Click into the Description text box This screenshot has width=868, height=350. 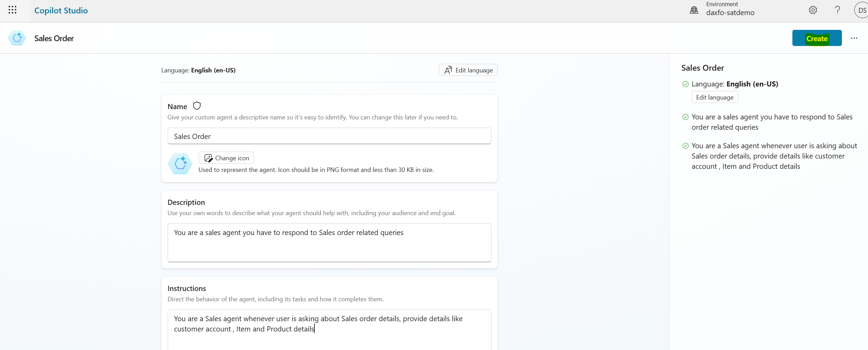(x=329, y=243)
